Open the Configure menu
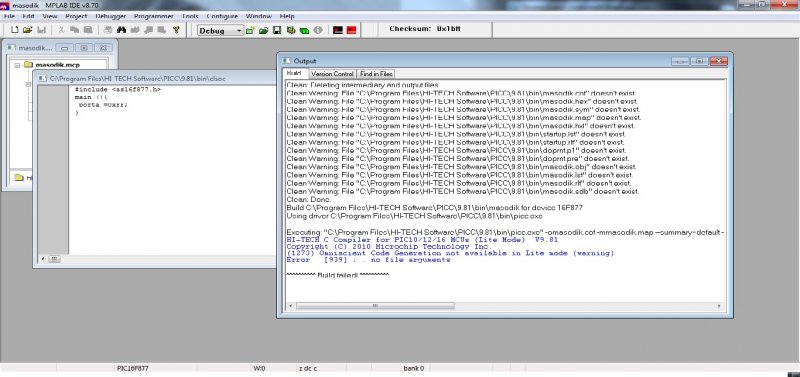The height and width of the screenshot is (377, 800). click(222, 16)
